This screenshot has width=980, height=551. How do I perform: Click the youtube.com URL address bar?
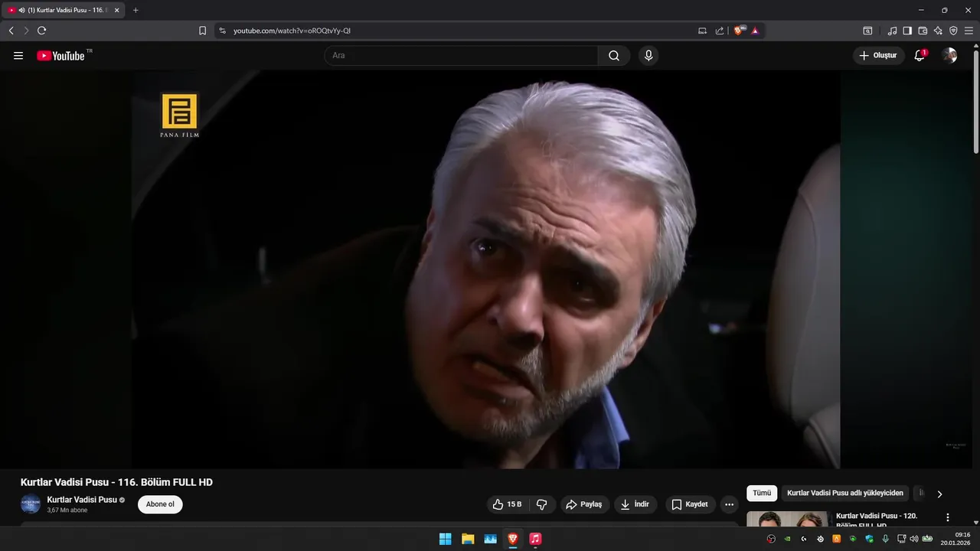pos(292,31)
